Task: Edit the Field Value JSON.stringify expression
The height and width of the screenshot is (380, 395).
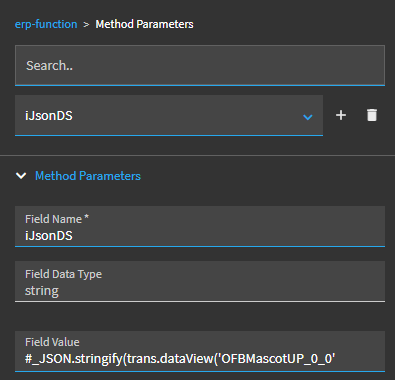Action: [200, 351]
